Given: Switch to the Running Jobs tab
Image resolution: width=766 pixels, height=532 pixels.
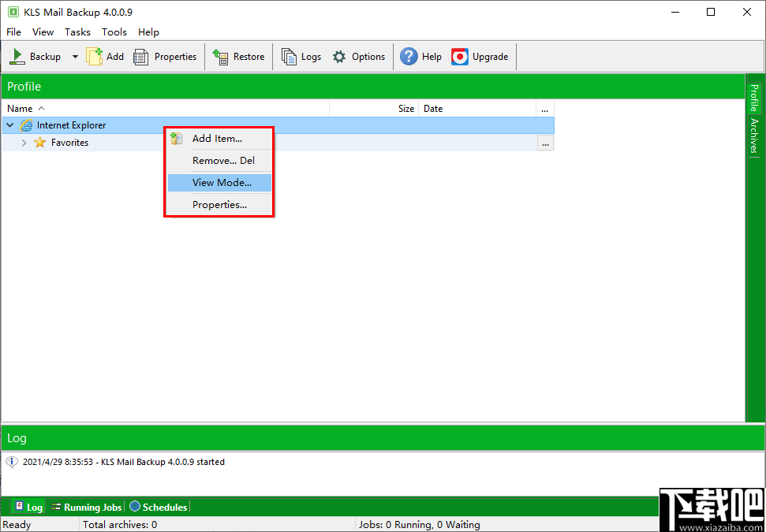Looking at the screenshot, I should point(85,507).
